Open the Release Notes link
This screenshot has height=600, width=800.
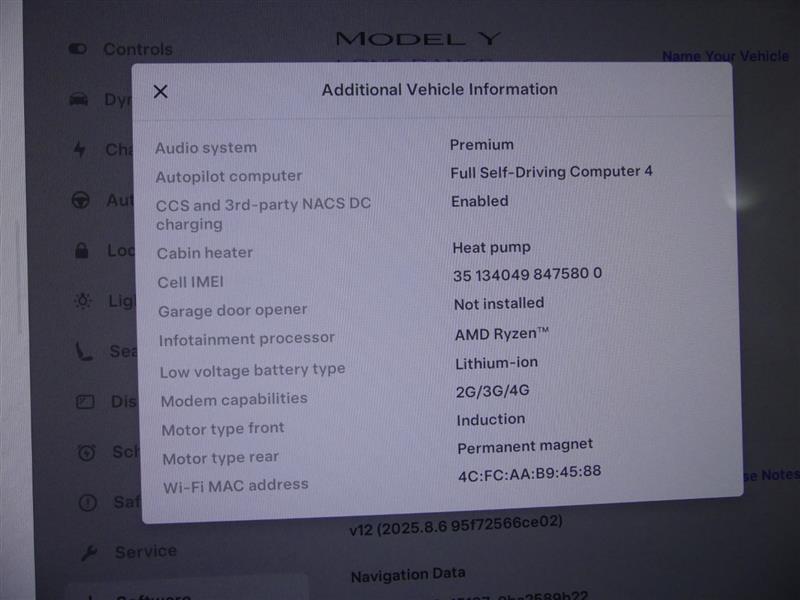click(770, 475)
